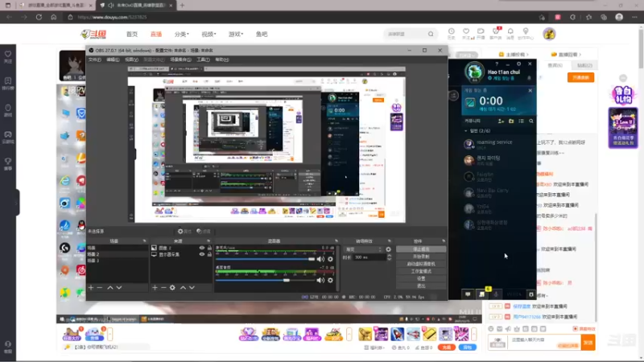Collapse the friends group (2/6) arrow
644x362 pixels.
pyautogui.click(x=466, y=131)
